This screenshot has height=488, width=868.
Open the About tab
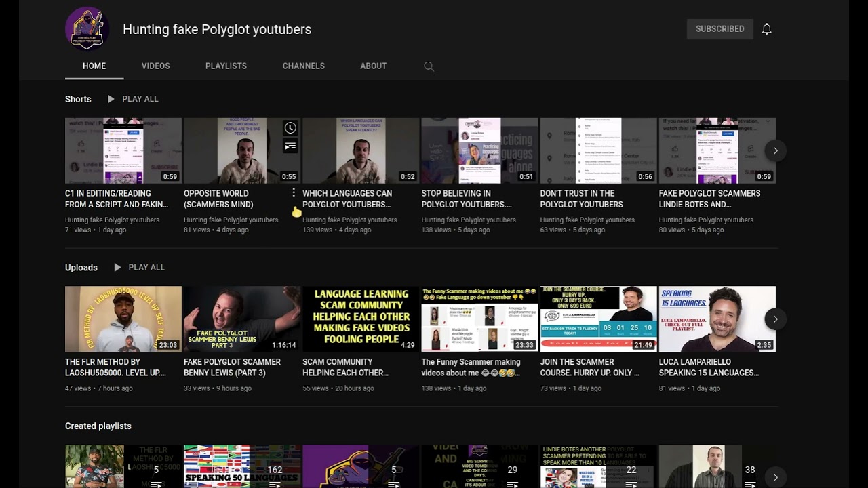click(374, 66)
